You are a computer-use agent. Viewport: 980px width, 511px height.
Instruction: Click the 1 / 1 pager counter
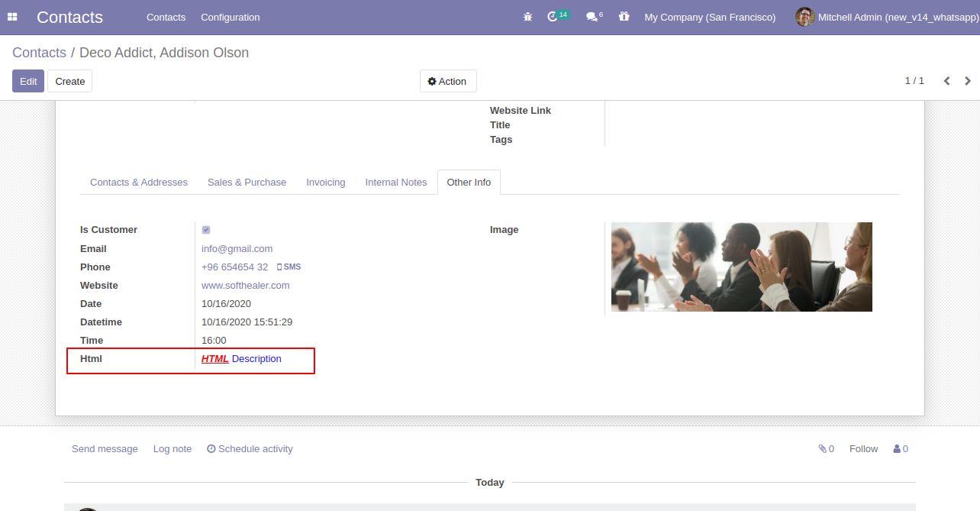(x=914, y=81)
